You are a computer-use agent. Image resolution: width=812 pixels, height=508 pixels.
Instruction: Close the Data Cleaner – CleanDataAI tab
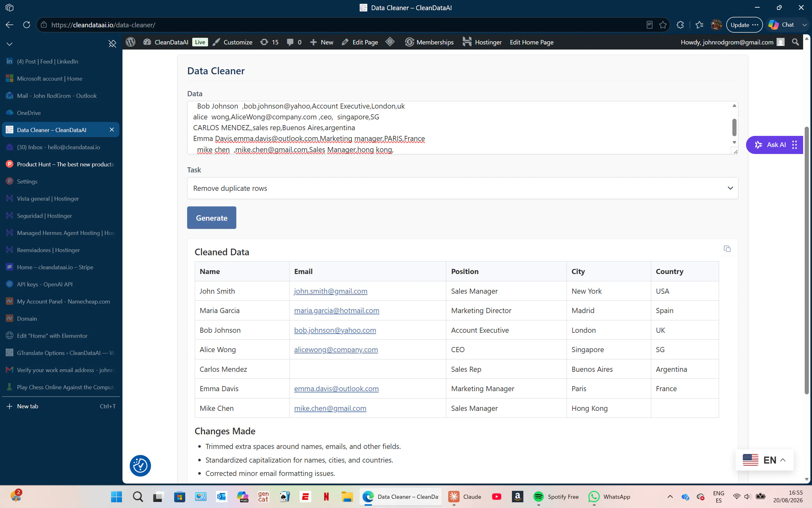coord(112,130)
